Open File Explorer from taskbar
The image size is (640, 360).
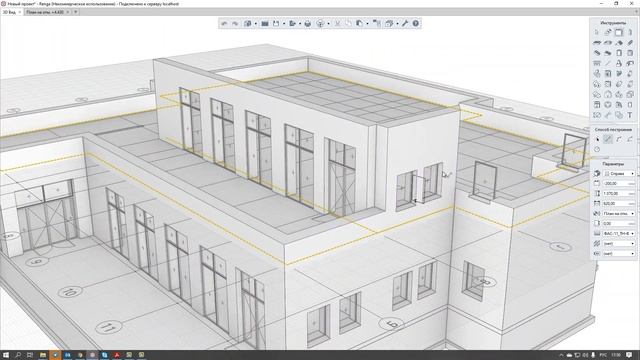[x=42, y=355]
